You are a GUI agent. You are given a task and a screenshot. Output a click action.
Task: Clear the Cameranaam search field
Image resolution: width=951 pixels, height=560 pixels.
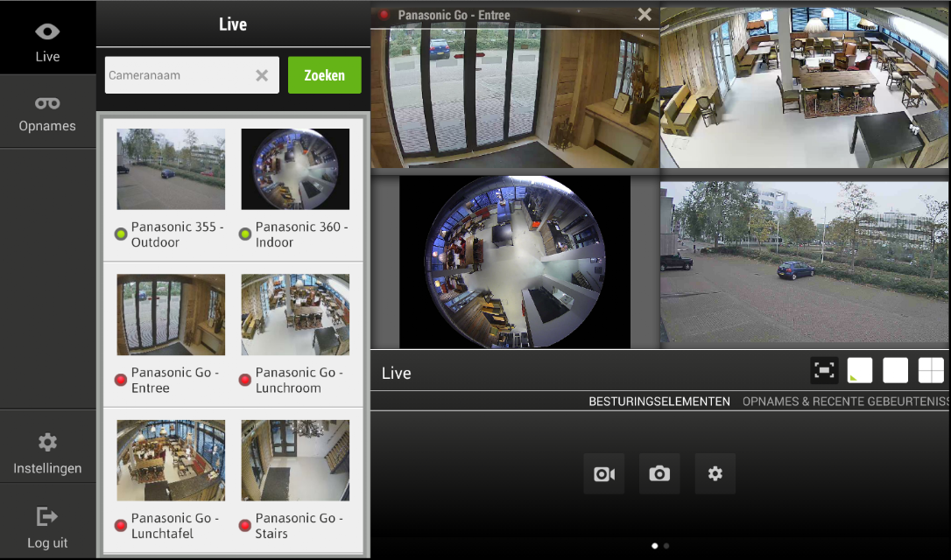(x=262, y=75)
